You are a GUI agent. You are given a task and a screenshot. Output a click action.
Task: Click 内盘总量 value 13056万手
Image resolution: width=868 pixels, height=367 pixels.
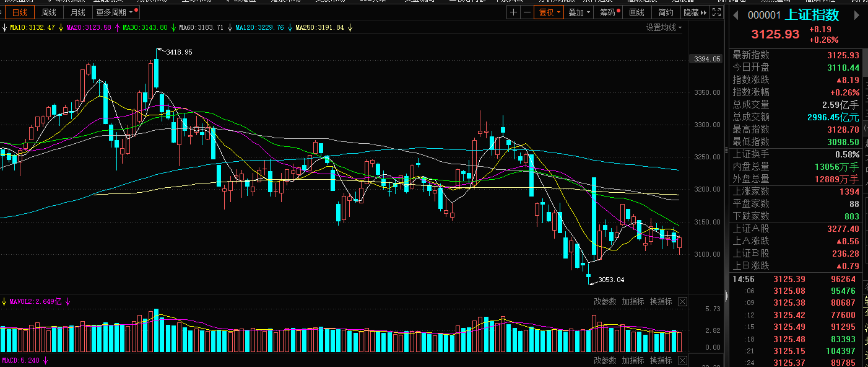click(836, 167)
